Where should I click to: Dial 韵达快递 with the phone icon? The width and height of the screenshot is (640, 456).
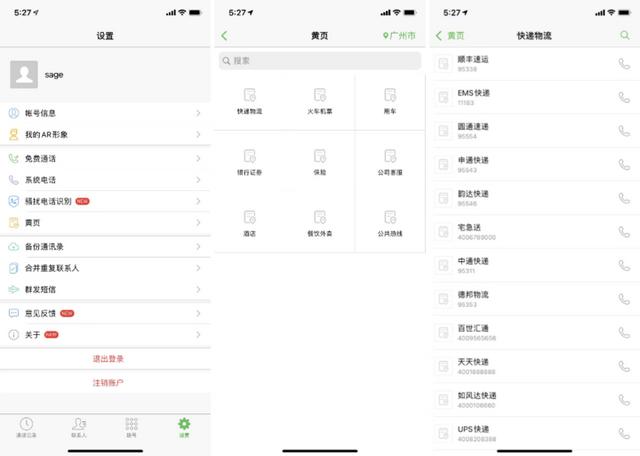(x=624, y=198)
